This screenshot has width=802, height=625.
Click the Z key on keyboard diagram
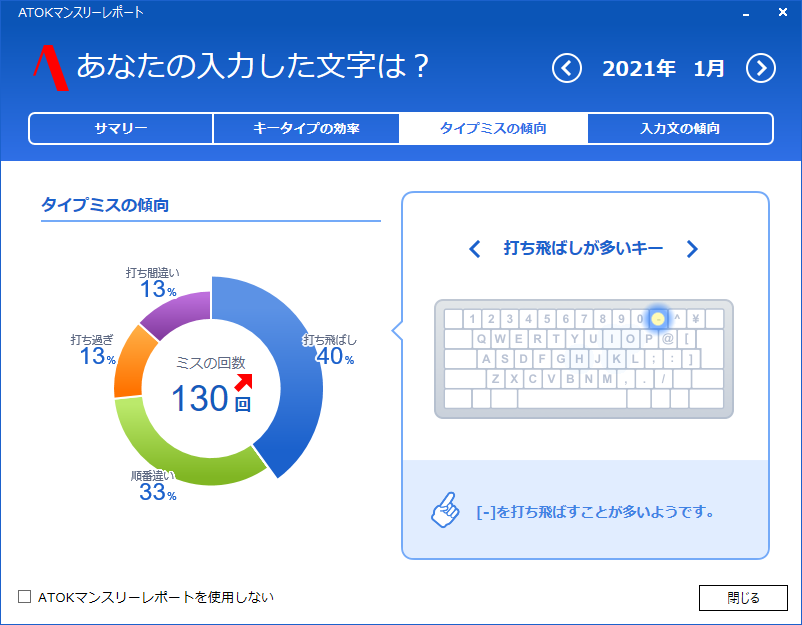495,378
